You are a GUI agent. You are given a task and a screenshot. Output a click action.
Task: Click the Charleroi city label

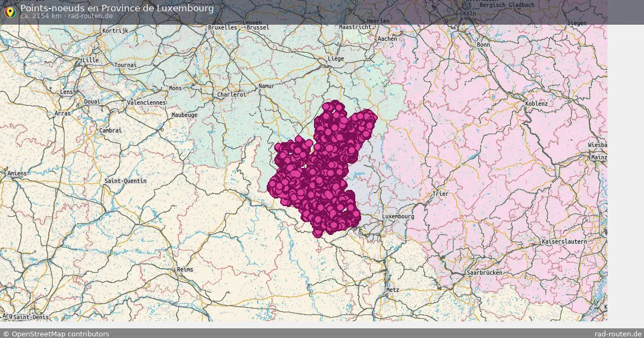pyautogui.click(x=231, y=94)
